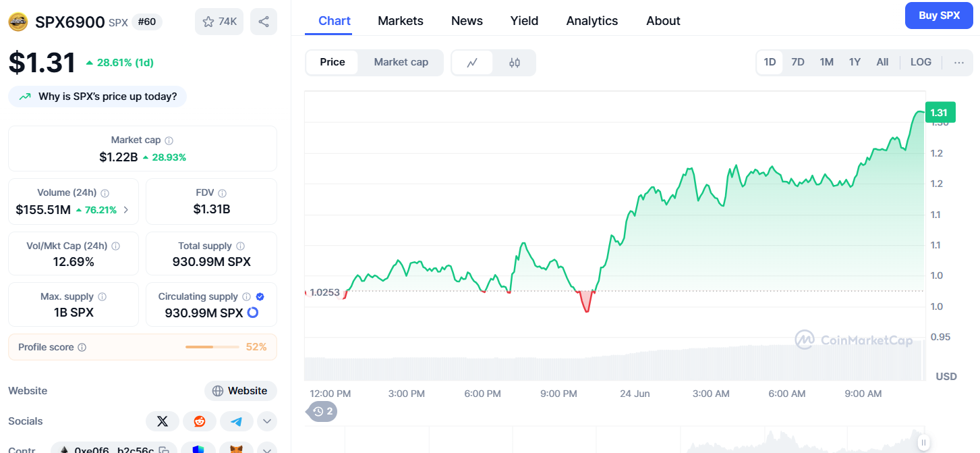The width and height of the screenshot is (980, 453).
Task: Expand more Socials with chevron
Action: point(267,421)
